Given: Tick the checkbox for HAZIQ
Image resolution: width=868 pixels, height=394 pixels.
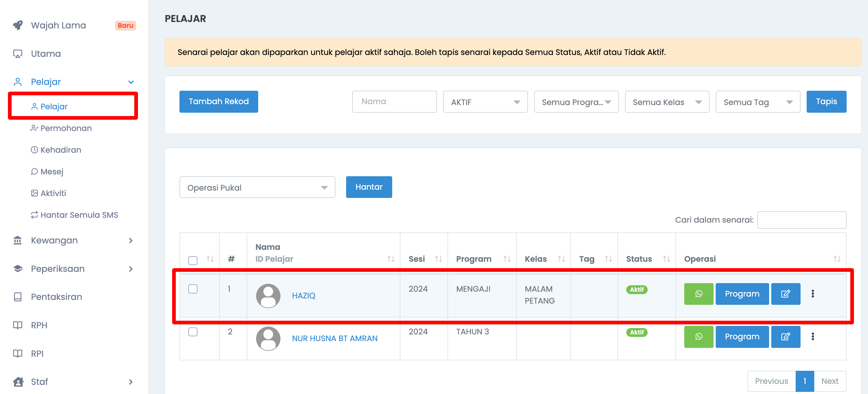Looking at the screenshot, I should pyautogui.click(x=193, y=289).
